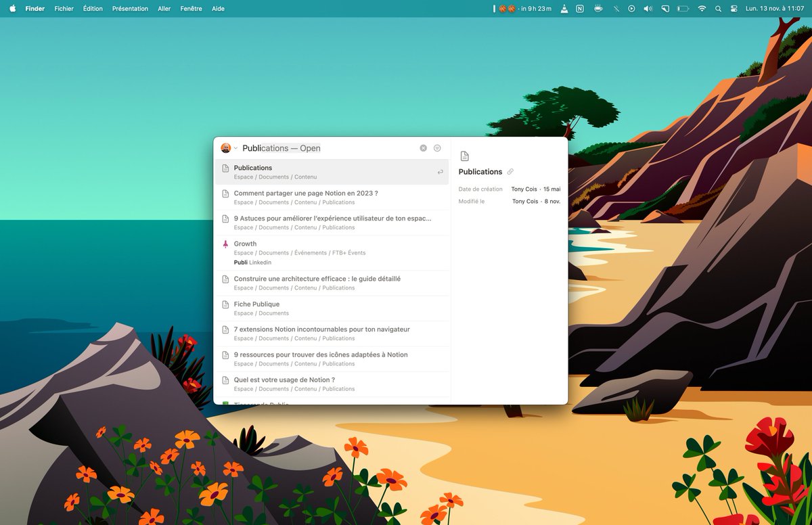This screenshot has width=812, height=525.
Task: Open the Apple menu
Action: click(x=12, y=9)
